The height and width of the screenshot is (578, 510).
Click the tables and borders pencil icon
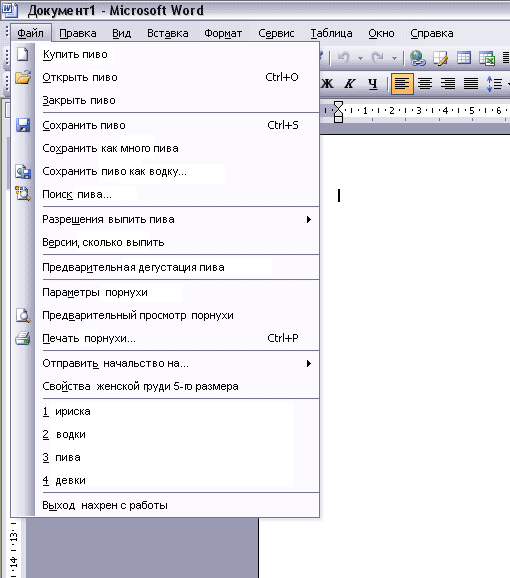(440, 58)
